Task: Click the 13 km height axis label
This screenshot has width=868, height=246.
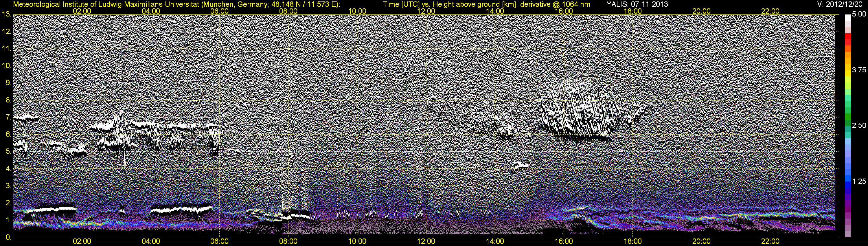Action: pyautogui.click(x=6, y=14)
